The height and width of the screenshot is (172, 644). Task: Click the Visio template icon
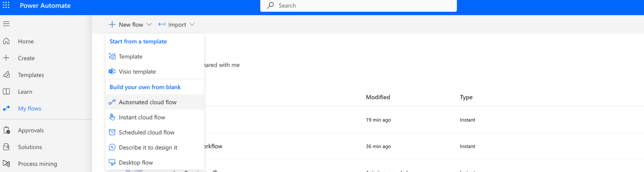[112, 71]
